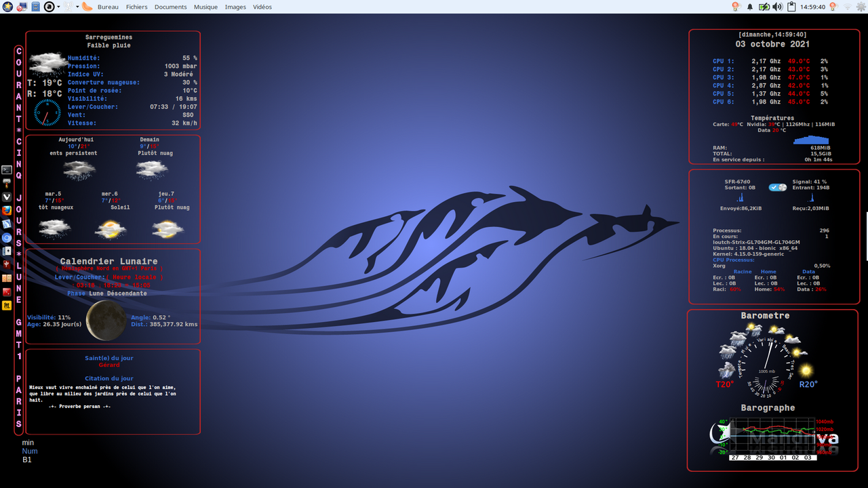This screenshot has width=868, height=488.
Task: Click the panel clock showing 14:59:40
Action: pos(813,7)
